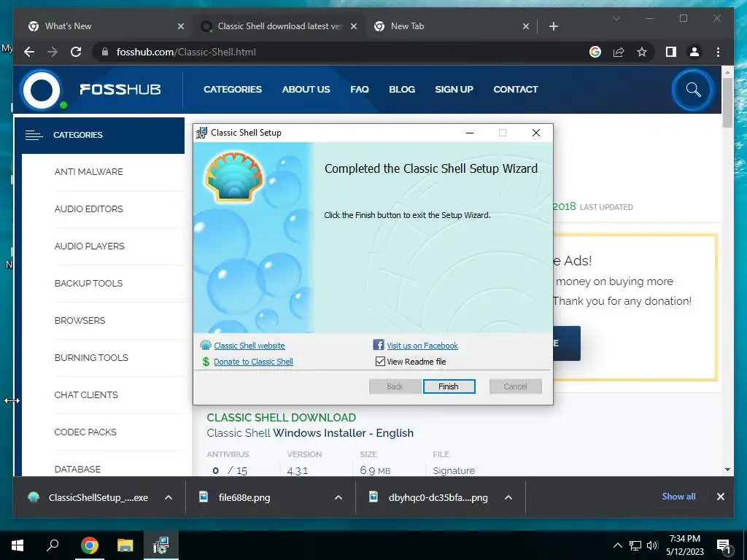Show hidden tray icons chevron

pos(617,545)
